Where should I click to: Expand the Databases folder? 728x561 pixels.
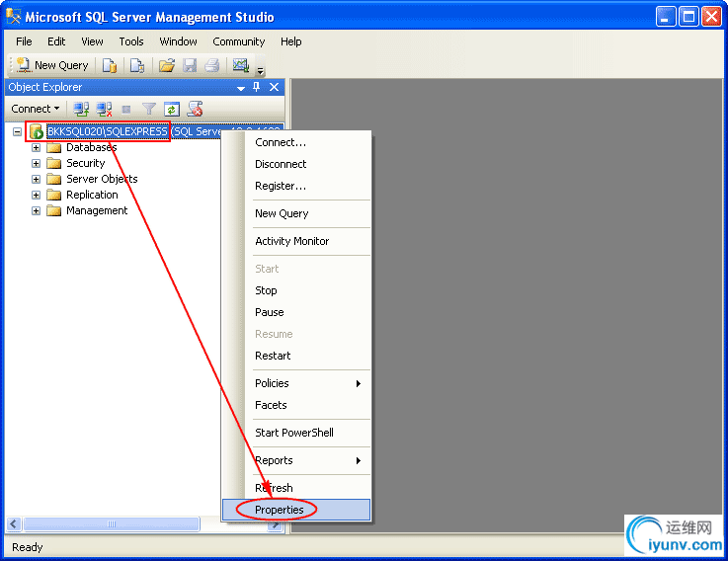[x=36, y=148]
